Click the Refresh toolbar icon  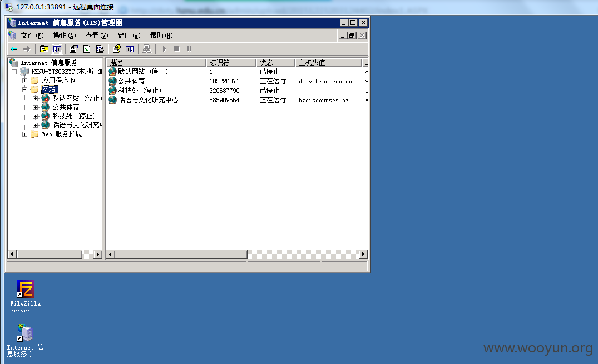(87, 49)
